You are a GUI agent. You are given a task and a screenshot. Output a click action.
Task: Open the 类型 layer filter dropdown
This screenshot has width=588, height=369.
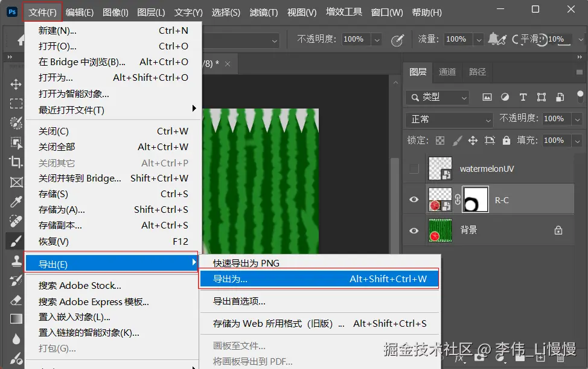coord(437,98)
